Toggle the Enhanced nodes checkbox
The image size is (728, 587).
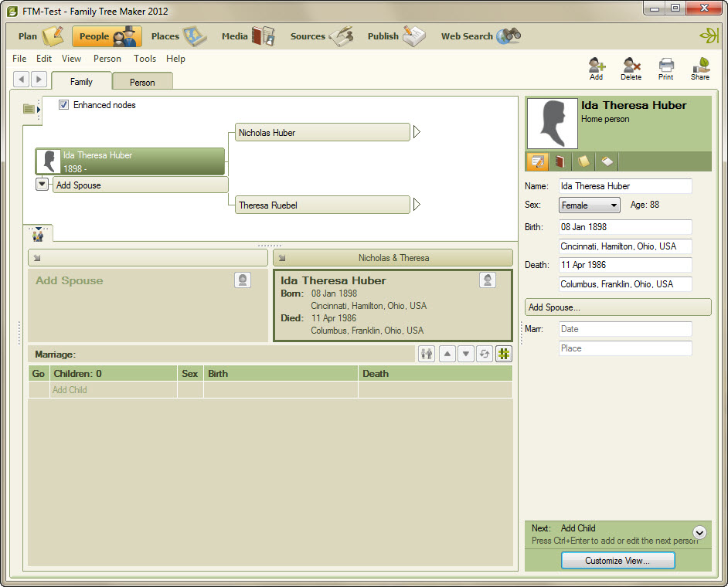(63, 105)
